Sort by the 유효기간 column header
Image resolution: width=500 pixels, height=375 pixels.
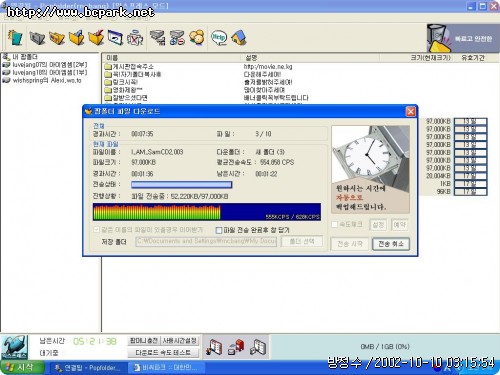click(x=473, y=58)
